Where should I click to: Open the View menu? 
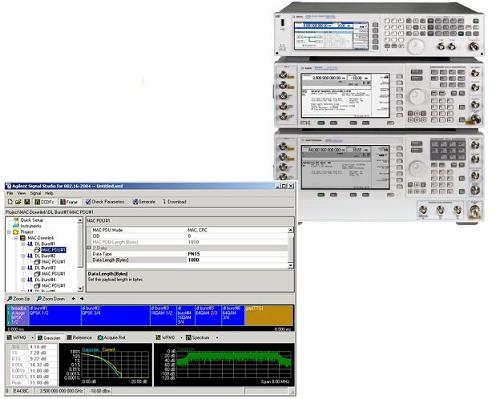coord(21,193)
